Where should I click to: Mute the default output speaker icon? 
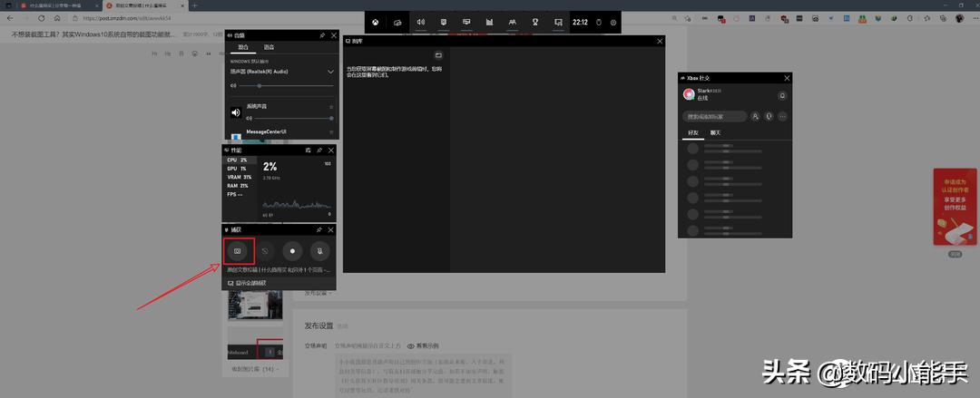pos(233,85)
